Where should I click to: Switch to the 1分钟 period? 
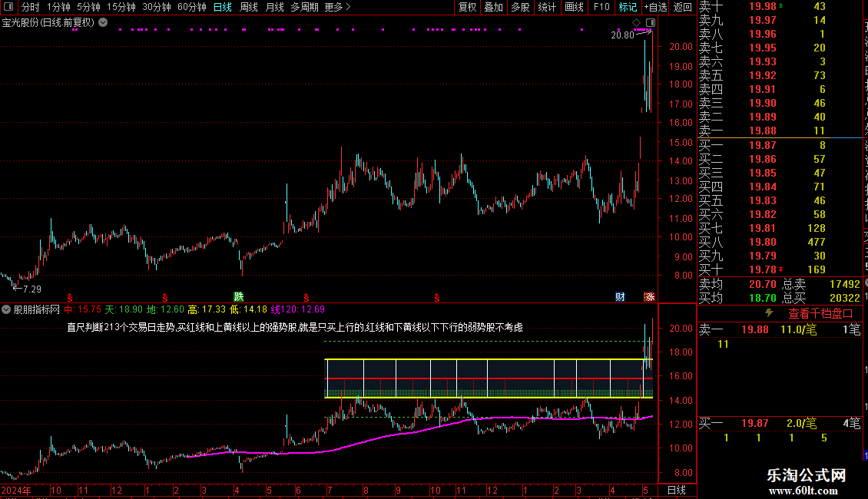(58, 7)
